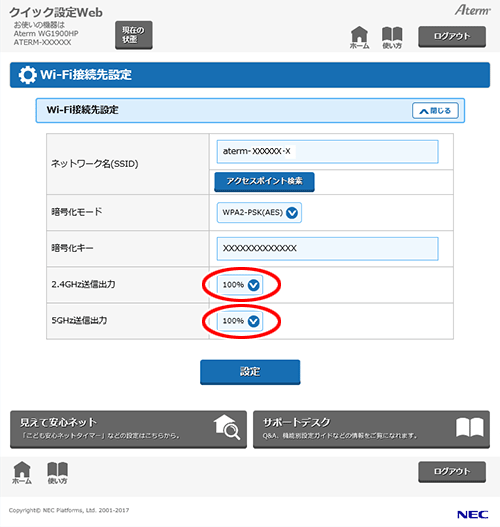Click the gear icon in Wi-Fi接続先設定 header
Screen dimensions: 500x527
pos(27,75)
